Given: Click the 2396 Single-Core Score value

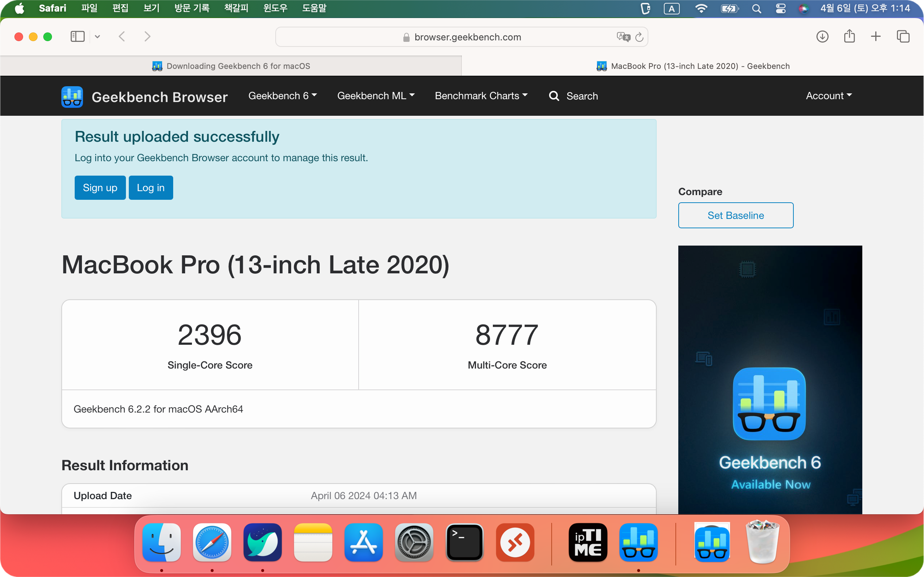Looking at the screenshot, I should point(210,335).
